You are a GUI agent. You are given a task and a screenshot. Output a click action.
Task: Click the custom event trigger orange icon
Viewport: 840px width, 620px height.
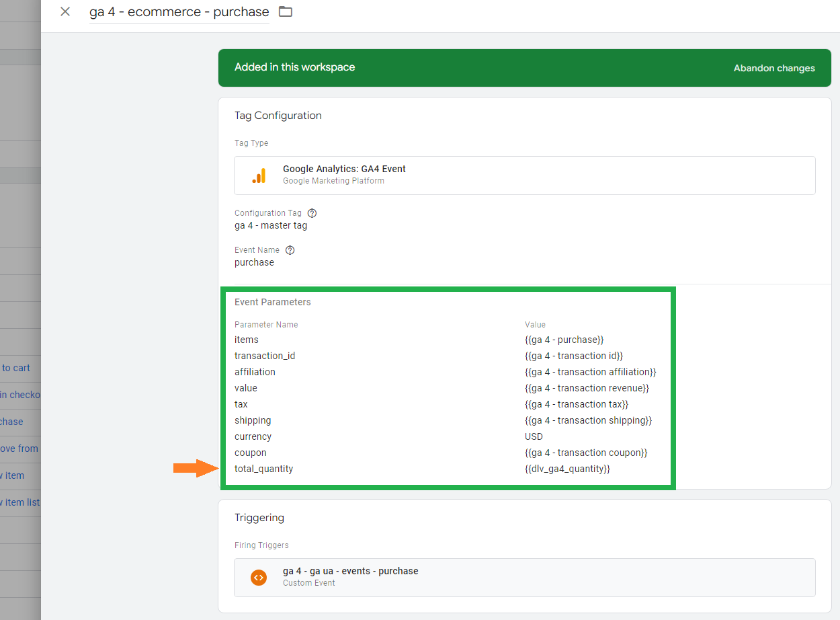click(259, 577)
